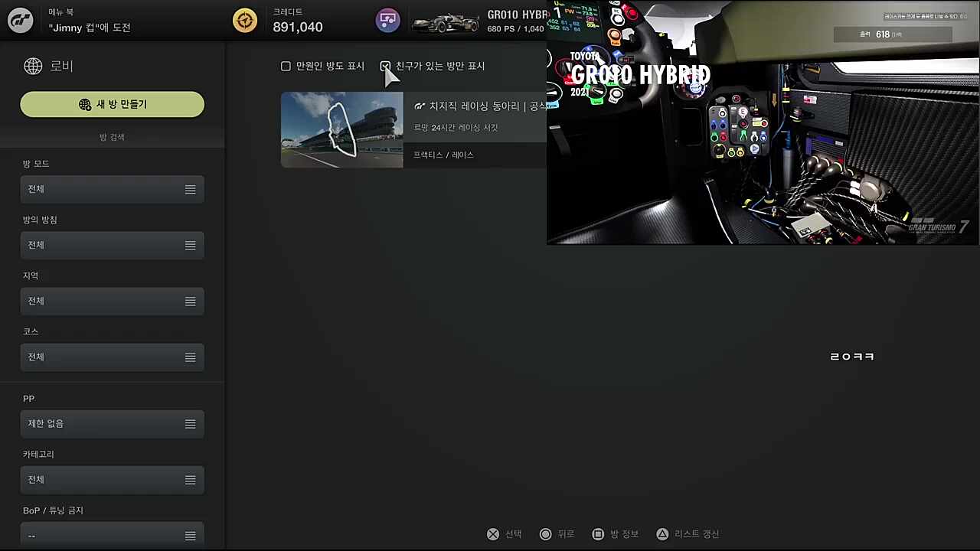Click the gold credits coin icon
Image resolution: width=980 pixels, height=551 pixels.
(245, 21)
